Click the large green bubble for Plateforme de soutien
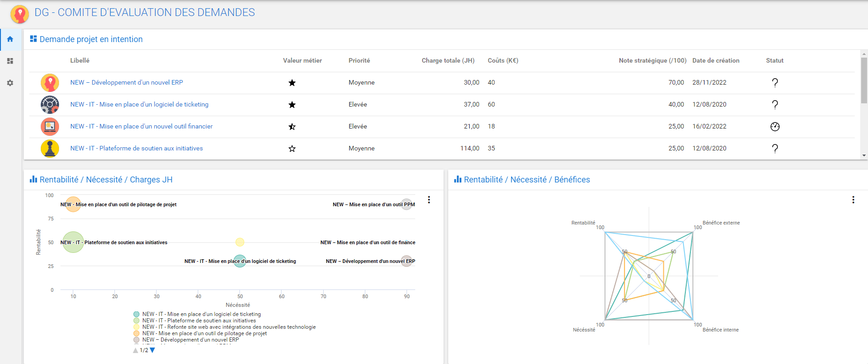This screenshot has width=868, height=364. point(73,242)
